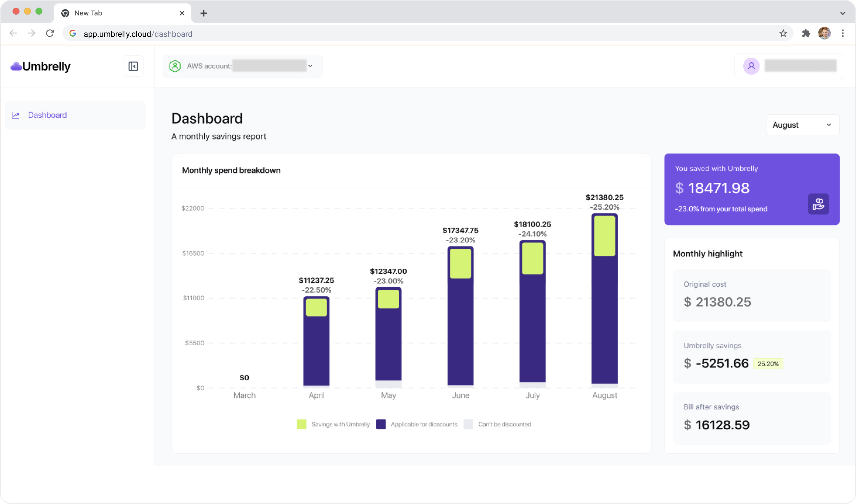Open the browser extensions puzzle icon

click(806, 33)
